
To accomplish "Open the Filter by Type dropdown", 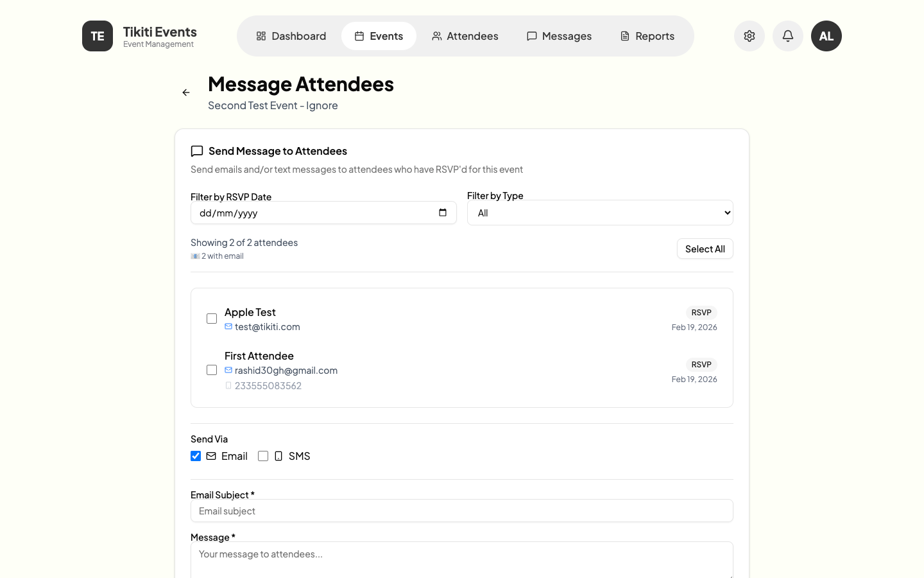I will [x=600, y=213].
